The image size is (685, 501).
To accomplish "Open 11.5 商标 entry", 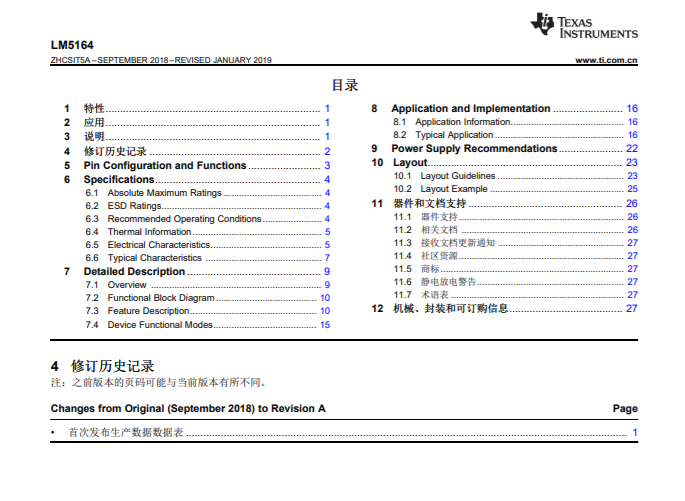I will coord(515,269).
